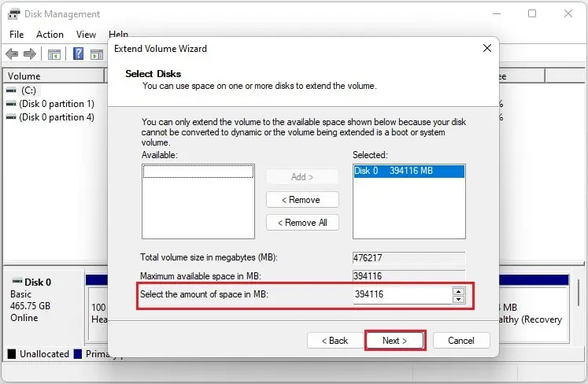Select the Disk 0 partition 1 volume icon

pos(11,104)
